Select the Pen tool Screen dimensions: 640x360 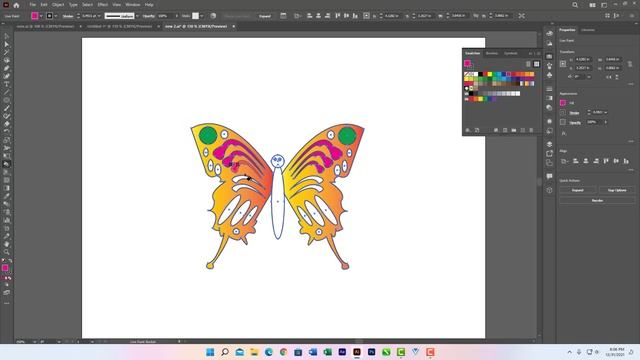coord(7,68)
